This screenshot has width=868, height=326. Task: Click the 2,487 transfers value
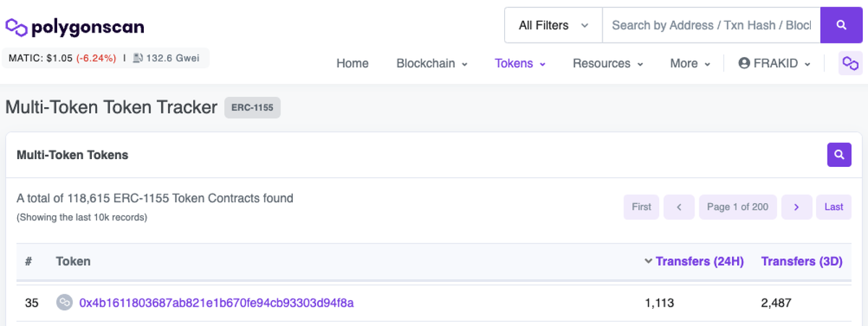point(776,303)
